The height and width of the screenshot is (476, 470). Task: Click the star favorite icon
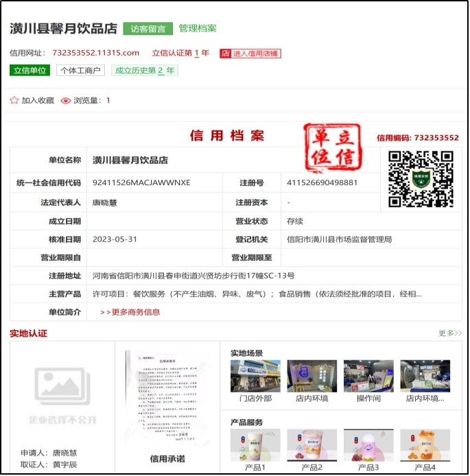(14, 100)
